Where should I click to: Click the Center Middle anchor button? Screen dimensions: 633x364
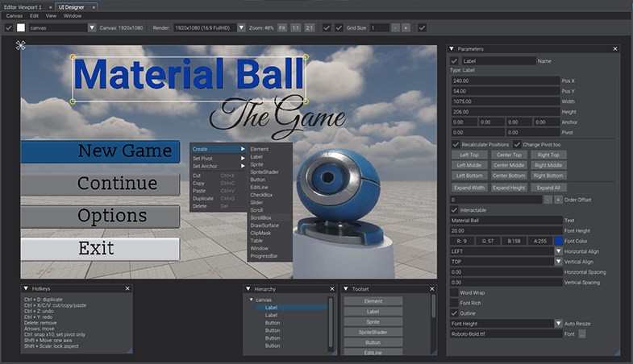pyautogui.click(x=509, y=164)
